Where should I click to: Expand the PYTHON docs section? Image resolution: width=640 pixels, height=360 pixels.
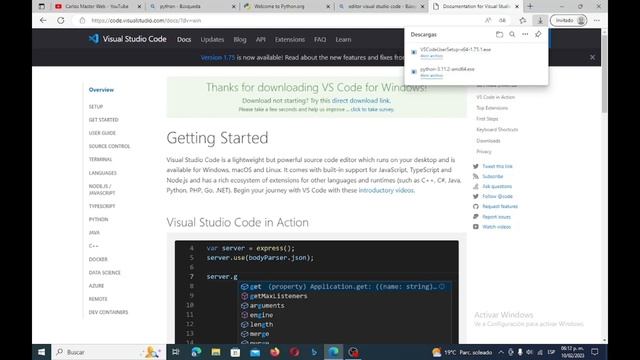pyautogui.click(x=98, y=219)
